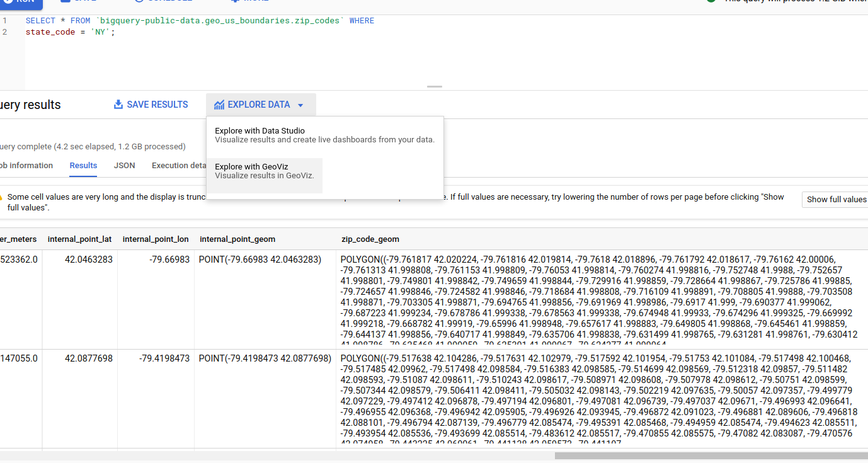Select the cell value 42.0877698
This screenshot has height=463, width=868.
point(89,358)
